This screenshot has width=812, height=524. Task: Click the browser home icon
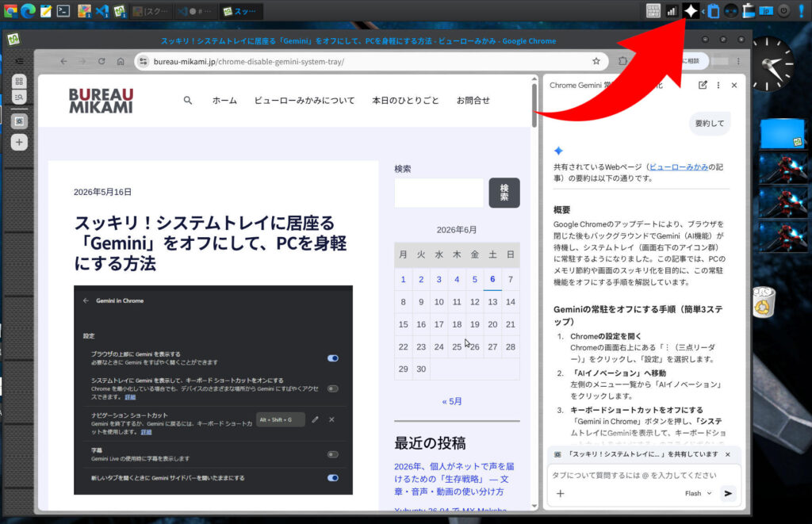(x=121, y=61)
